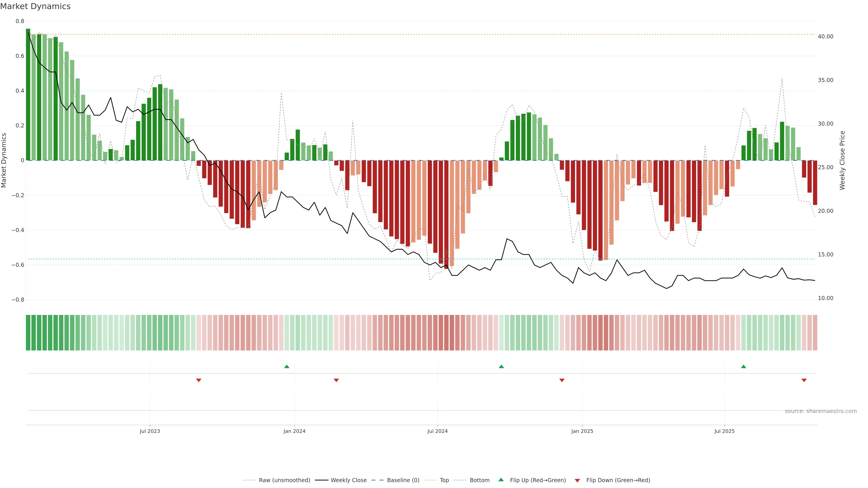Click the Market Dynamics chart title
The height and width of the screenshot is (488, 868).
(x=35, y=6)
